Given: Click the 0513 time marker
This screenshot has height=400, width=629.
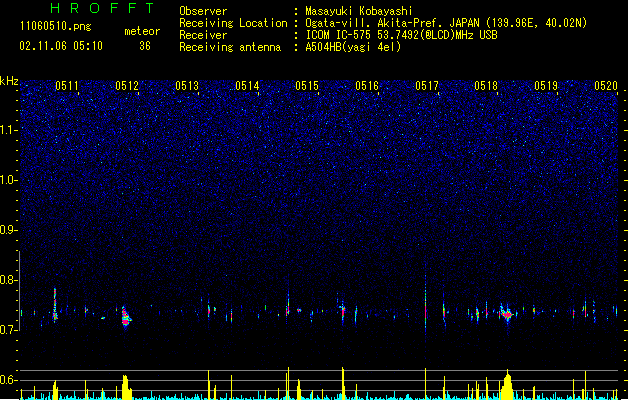Looking at the screenshot, I should coord(187,86).
